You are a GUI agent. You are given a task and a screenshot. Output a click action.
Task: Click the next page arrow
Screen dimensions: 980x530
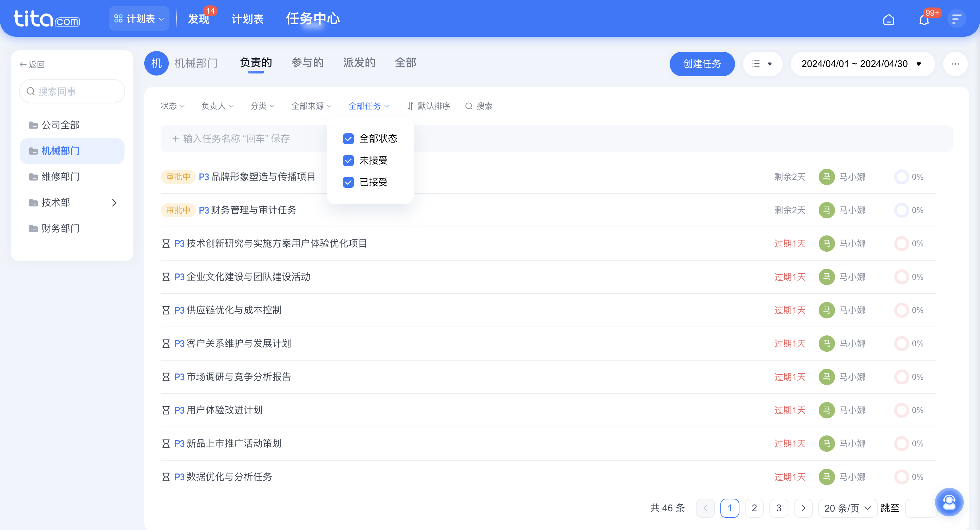[803, 508]
